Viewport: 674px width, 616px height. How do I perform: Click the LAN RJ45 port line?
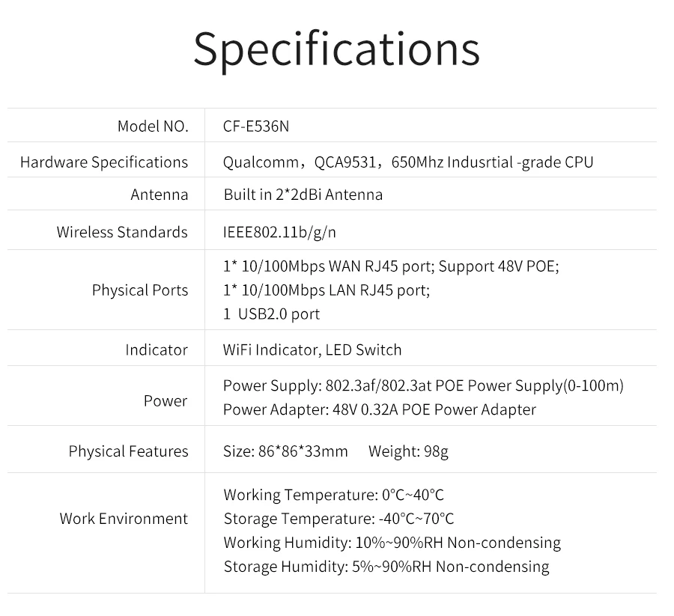coord(327,290)
